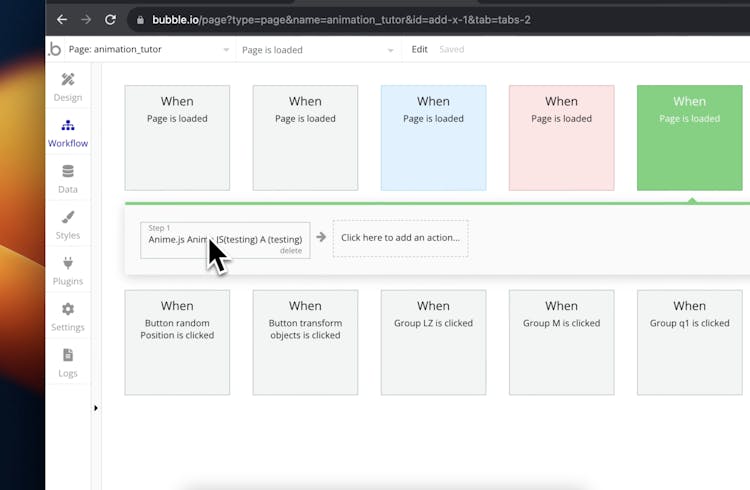The image size is (750, 490).
Task: Select the Group LZ is clicked event
Action: pos(433,342)
